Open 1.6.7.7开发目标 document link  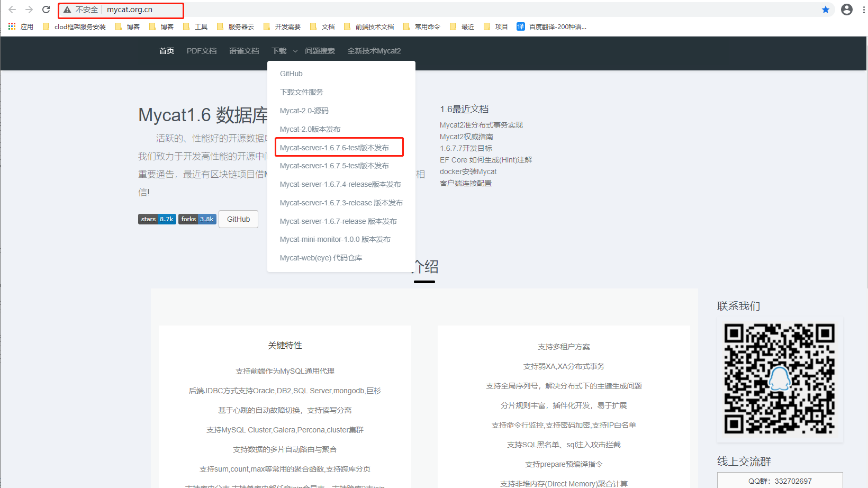466,148
